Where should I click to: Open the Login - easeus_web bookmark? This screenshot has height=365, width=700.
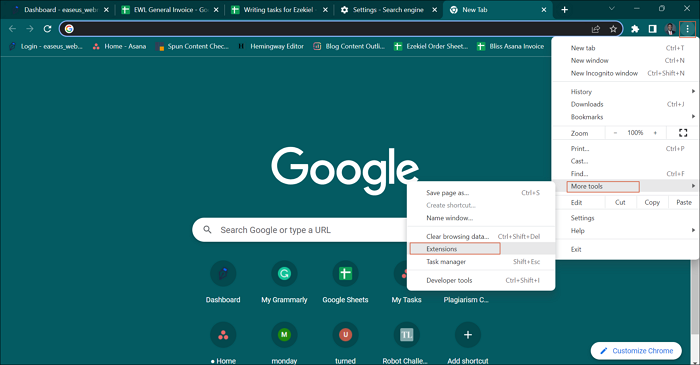coord(46,46)
